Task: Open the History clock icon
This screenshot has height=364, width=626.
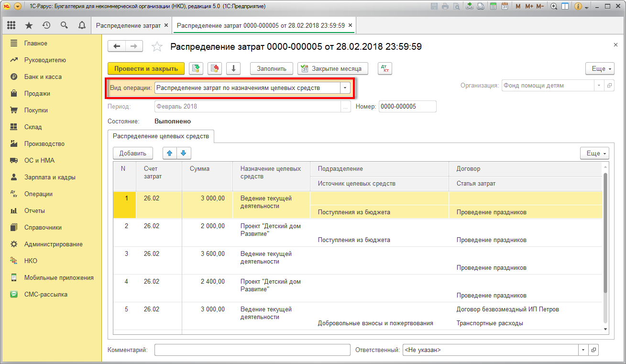Action: click(x=46, y=25)
